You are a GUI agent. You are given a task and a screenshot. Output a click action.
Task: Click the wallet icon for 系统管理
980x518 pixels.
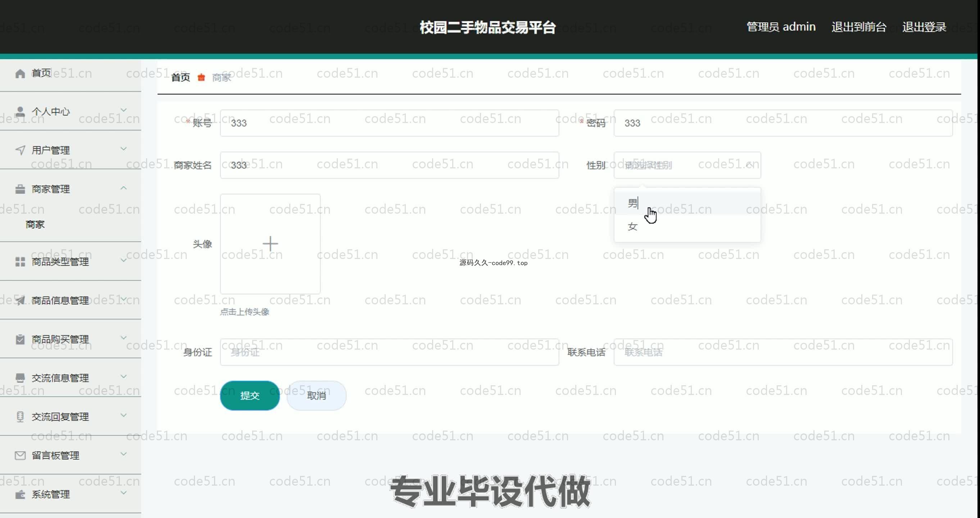[x=20, y=494]
